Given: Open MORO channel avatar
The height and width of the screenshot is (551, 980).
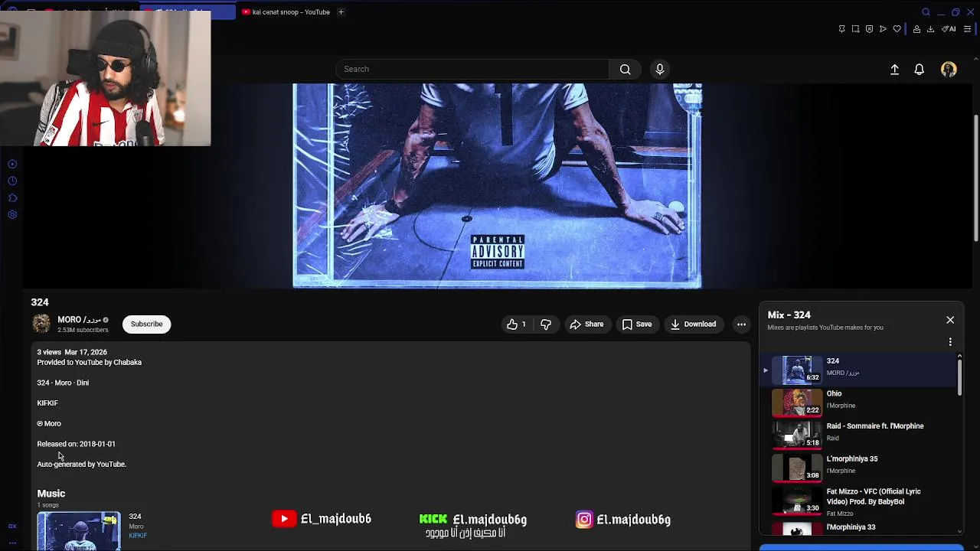Looking at the screenshot, I should tap(41, 324).
